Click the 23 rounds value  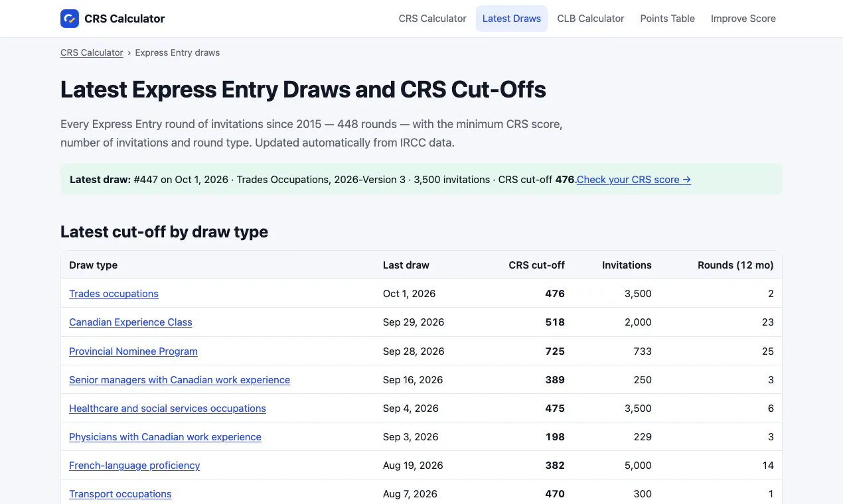(768, 322)
